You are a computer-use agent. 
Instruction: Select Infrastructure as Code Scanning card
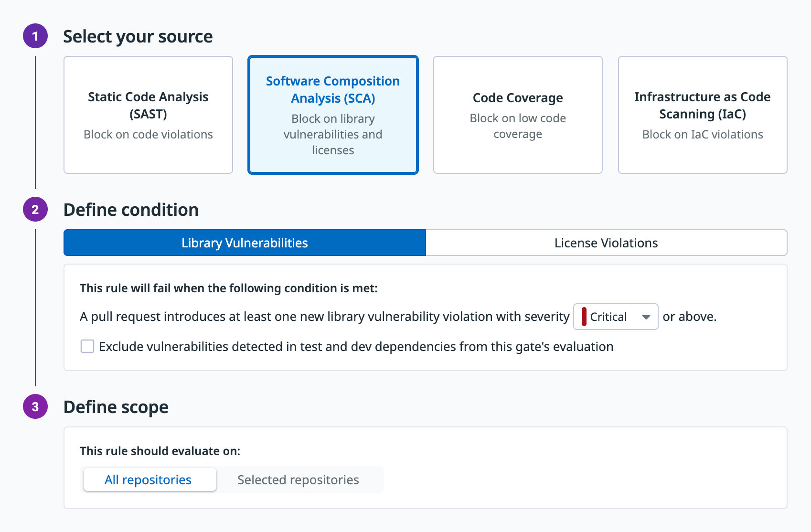[x=703, y=115]
